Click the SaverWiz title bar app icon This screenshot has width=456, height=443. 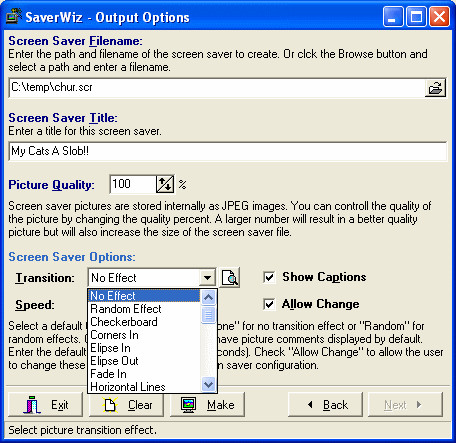click(x=14, y=16)
